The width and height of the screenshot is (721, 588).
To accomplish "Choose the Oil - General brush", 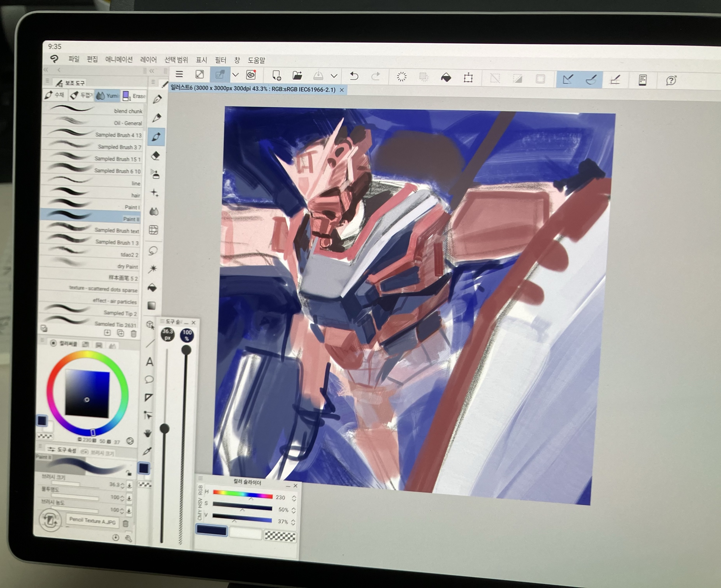I will pyautogui.click(x=128, y=123).
